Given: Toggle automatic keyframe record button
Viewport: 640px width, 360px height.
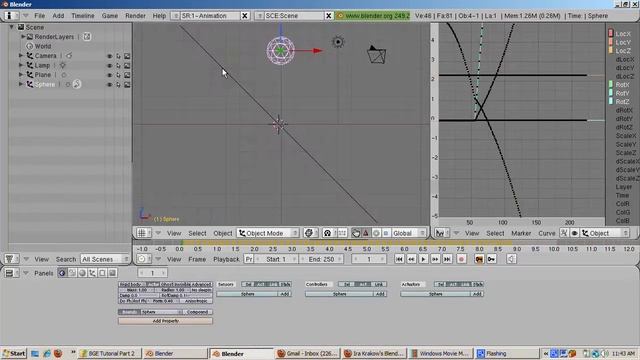Looking at the screenshot, I should click(x=462, y=259).
